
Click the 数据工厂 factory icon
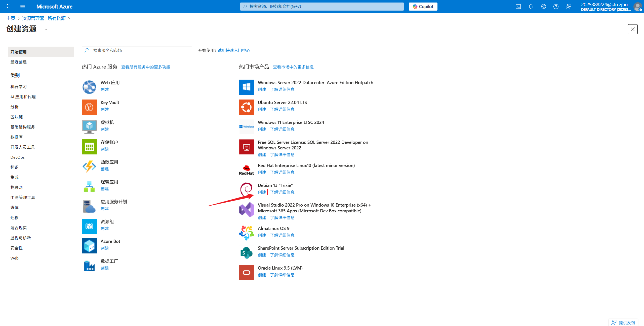pyautogui.click(x=89, y=266)
